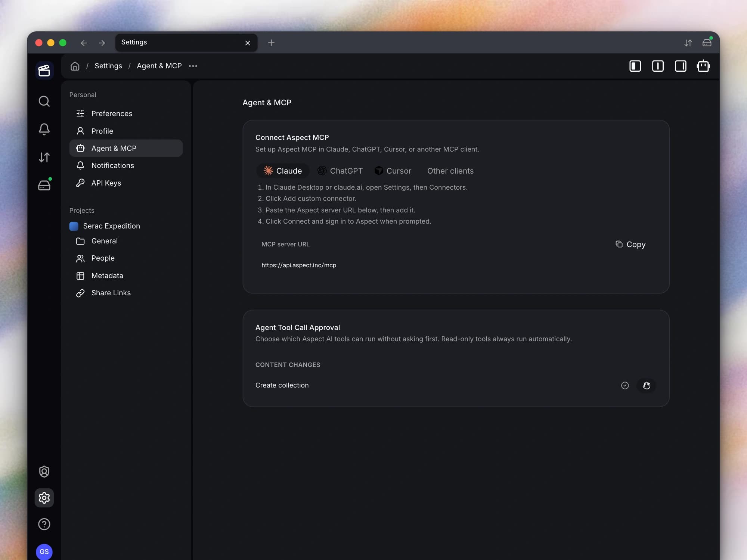The height and width of the screenshot is (560, 747).
Task: Open Preferences in settings sidebar
Action: coord(126,113)
